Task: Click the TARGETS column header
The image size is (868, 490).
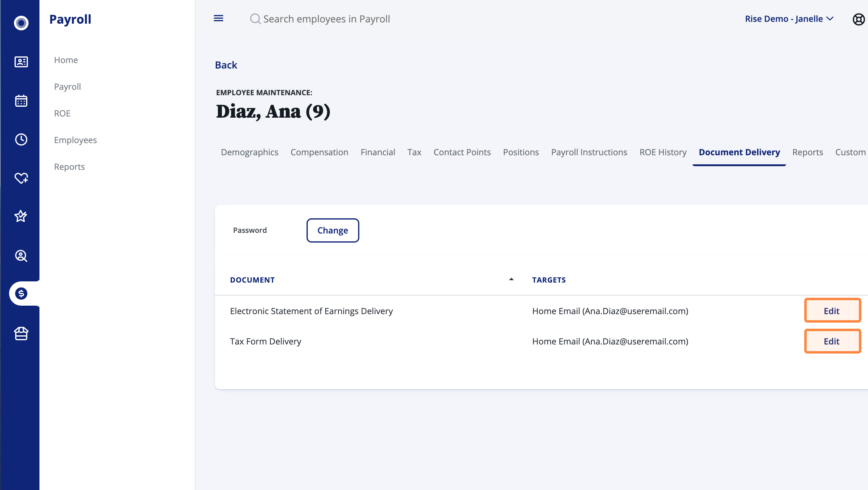Action: coord(549,280)
